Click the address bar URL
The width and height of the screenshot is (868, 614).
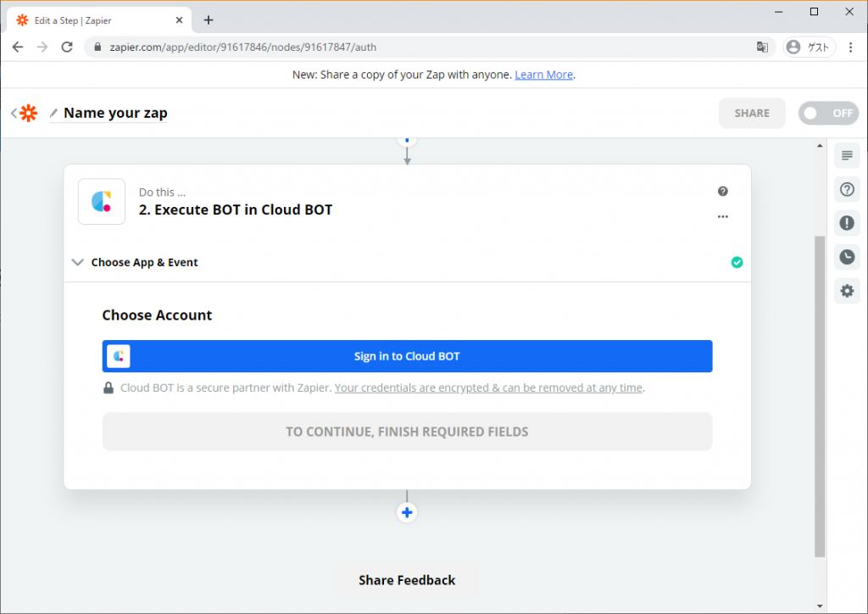click(243, 47)
